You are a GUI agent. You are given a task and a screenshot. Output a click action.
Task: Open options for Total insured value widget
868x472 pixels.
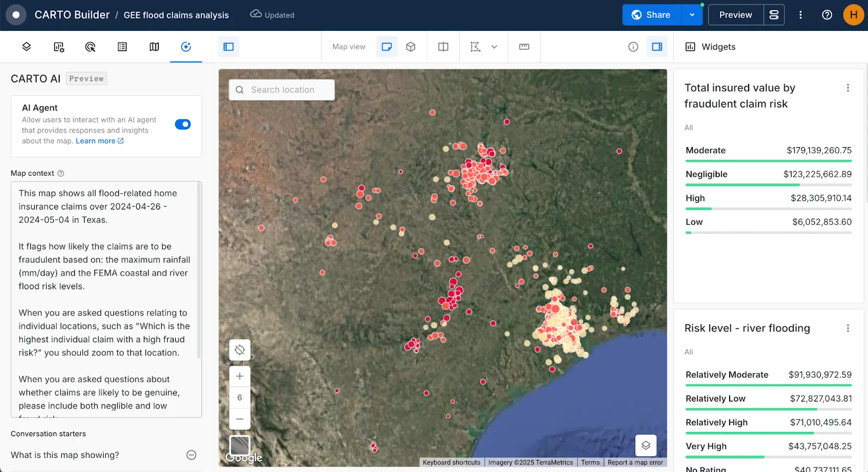coord(848,88)
